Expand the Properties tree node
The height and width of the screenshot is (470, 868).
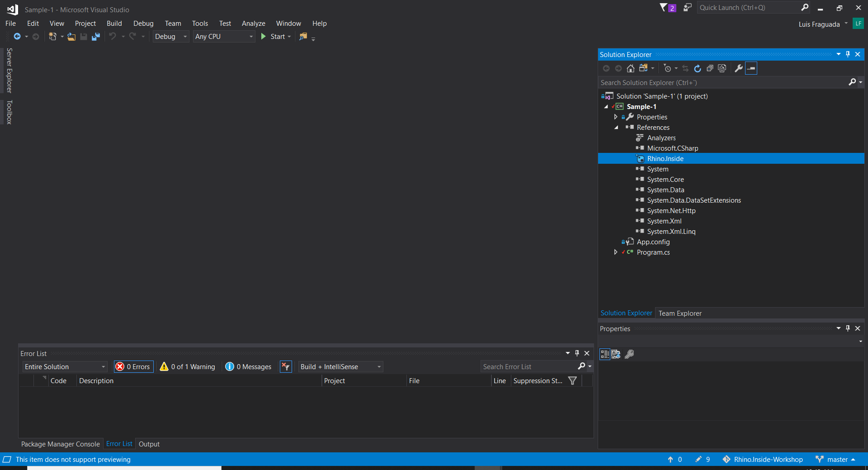(x=616, y=117)
